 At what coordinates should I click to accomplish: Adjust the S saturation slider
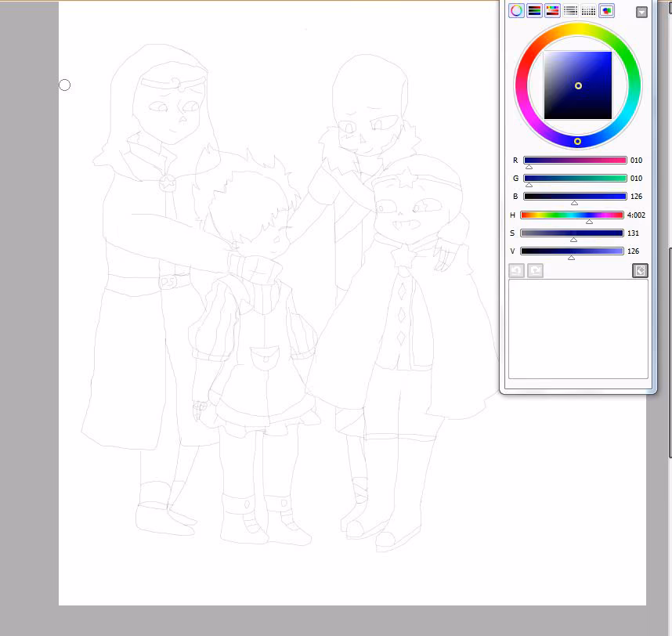(x=572, y=233)
